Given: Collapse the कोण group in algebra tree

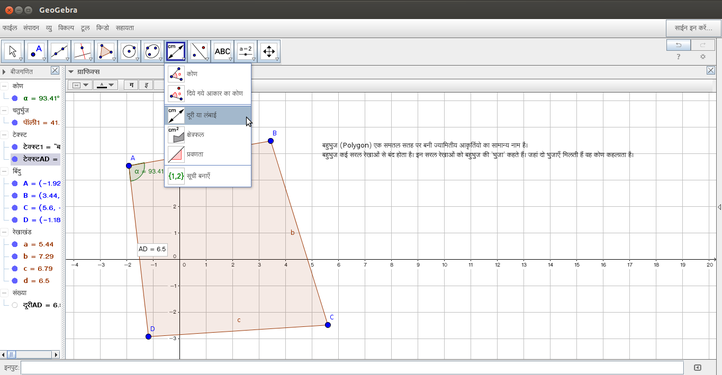Looking at the screenshot, I should coord(4,86).
